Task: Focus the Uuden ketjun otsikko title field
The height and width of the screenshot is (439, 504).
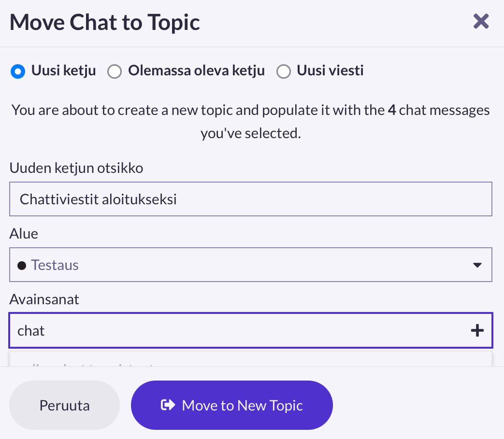Action: (x=250, y=199)
